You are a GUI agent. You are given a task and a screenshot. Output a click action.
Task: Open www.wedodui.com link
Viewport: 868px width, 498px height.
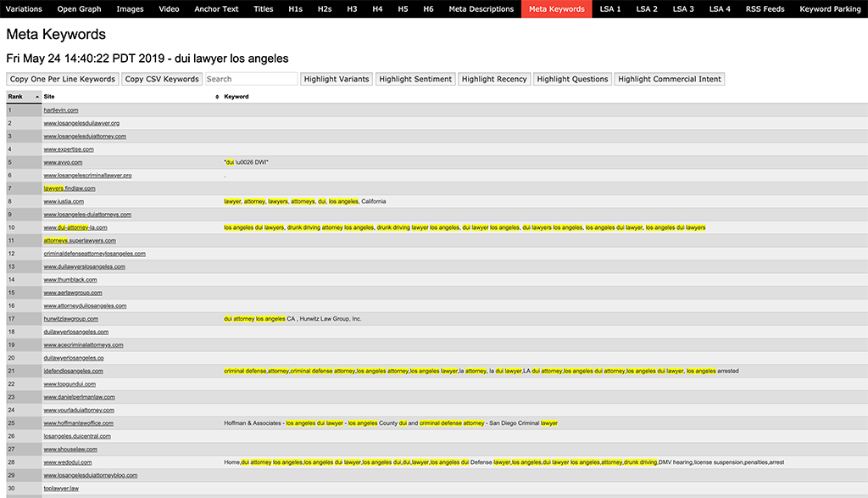click(68, 462)
